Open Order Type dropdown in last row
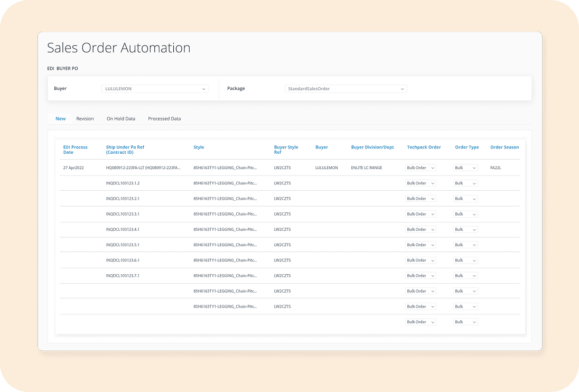579x392 pixels. click(x=465, y=322)
